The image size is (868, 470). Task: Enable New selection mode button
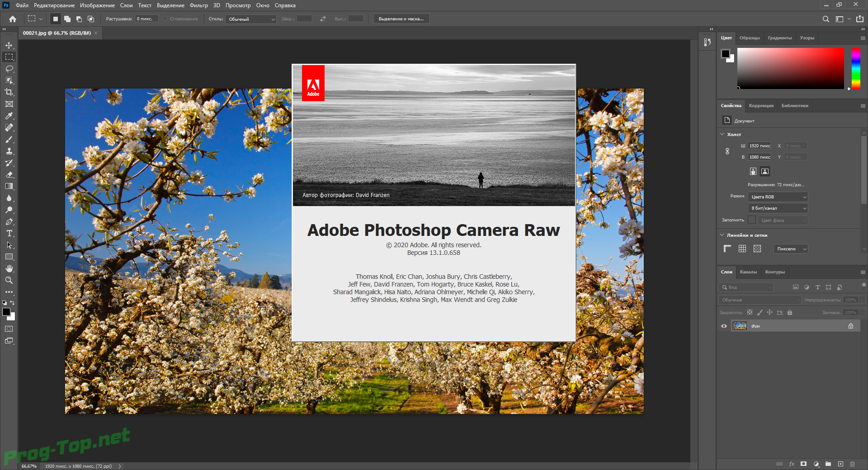(x=56, y=19)
